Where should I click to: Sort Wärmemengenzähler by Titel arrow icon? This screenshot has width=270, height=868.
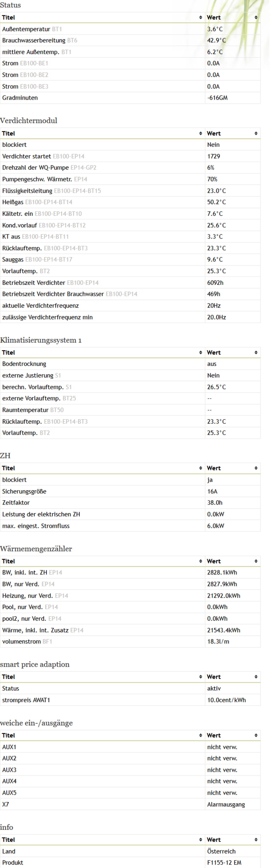tap(201, 561)
